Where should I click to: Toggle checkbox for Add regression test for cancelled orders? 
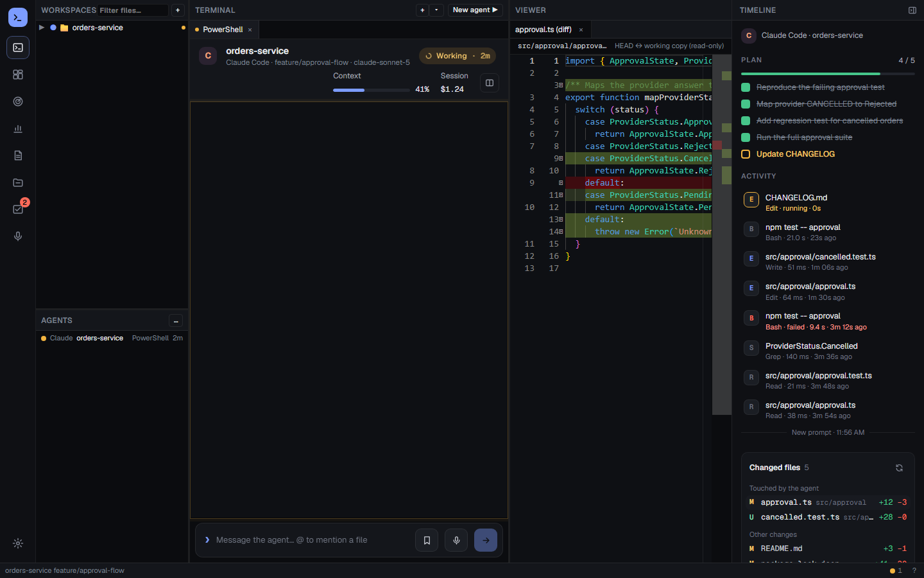tap(746, 121)
